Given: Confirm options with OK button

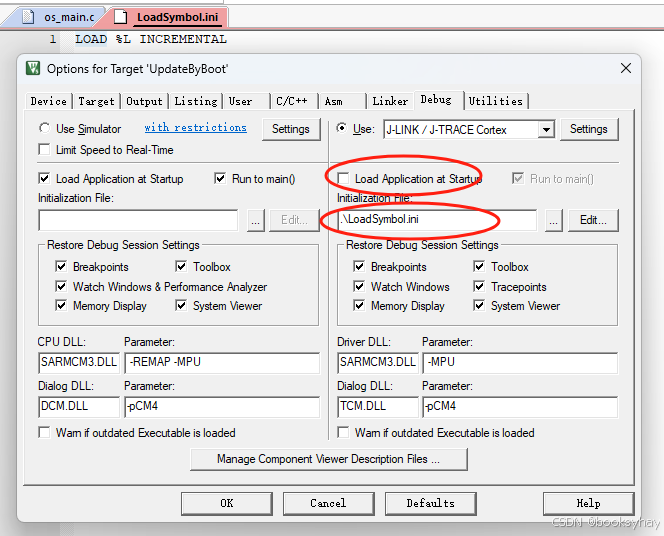Looking at the screenshot, I should click(227, 503).
